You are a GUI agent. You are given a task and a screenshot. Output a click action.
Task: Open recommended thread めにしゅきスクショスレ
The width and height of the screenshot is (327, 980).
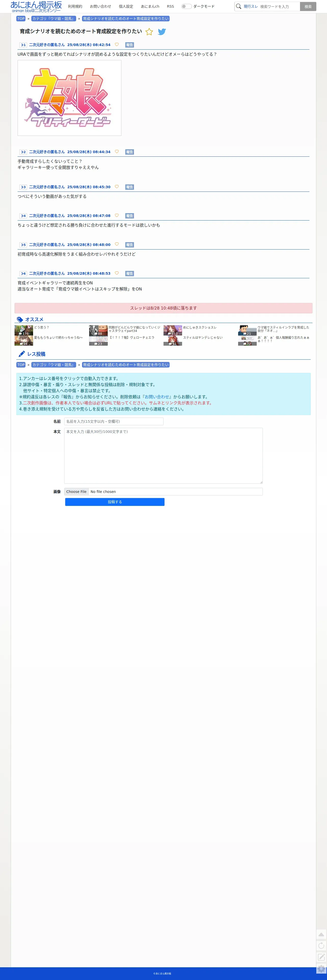[x=200, y=327]
